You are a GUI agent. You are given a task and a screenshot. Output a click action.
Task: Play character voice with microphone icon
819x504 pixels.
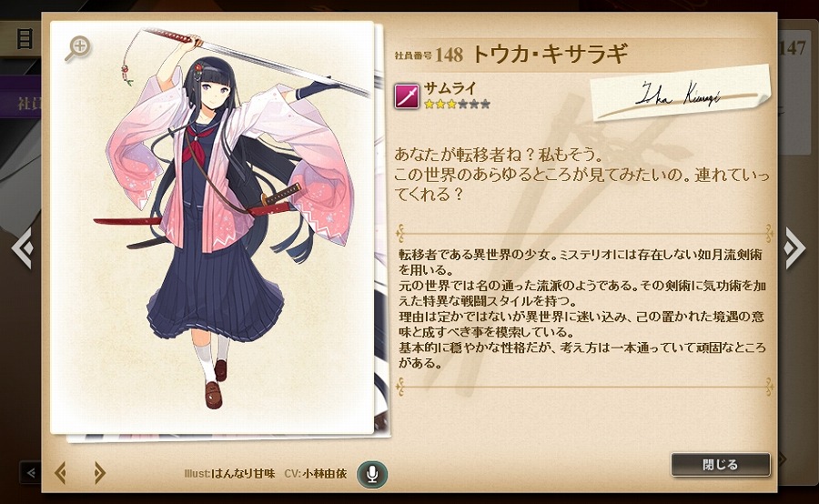tap(372, 474)
